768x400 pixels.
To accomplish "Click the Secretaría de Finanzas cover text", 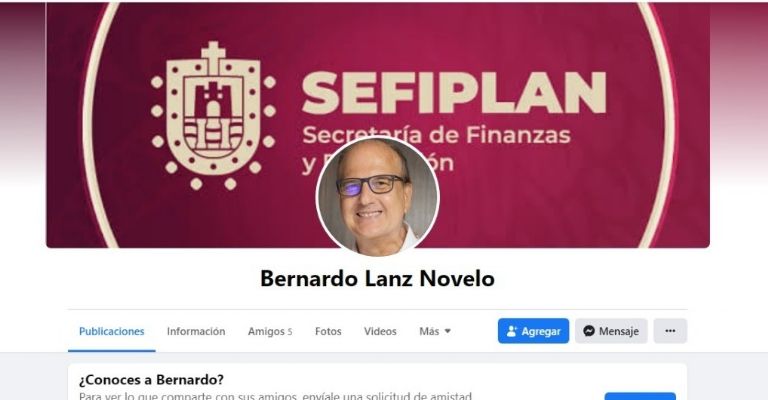I will click(436, 135).
